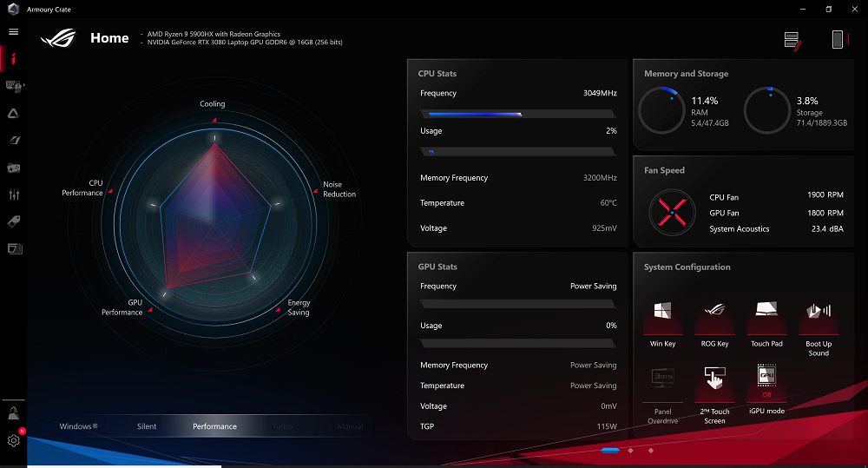Viewport: 868px width, 468px height.
Task: Click the GPU Stats panel heading
Action: tap(437, 267)
